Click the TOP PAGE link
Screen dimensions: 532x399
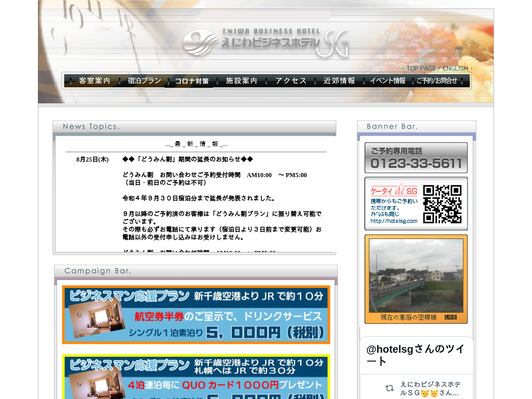pyautogui.click(x=421, y=68)
